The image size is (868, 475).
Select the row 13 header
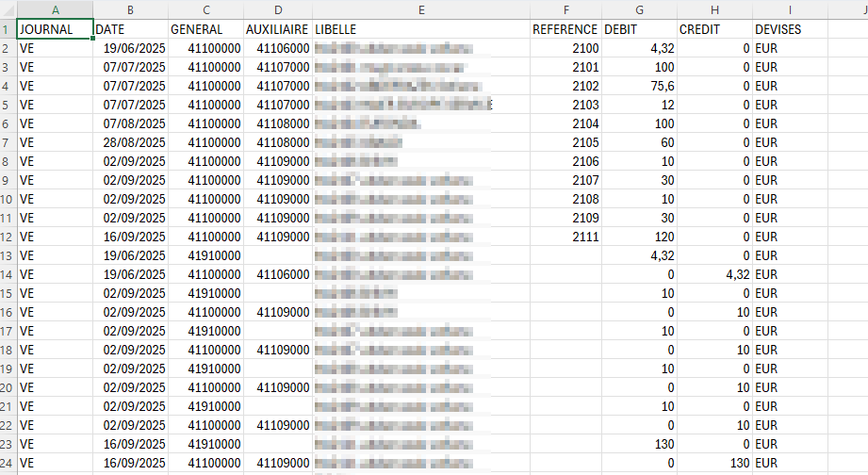click(8, 255)
